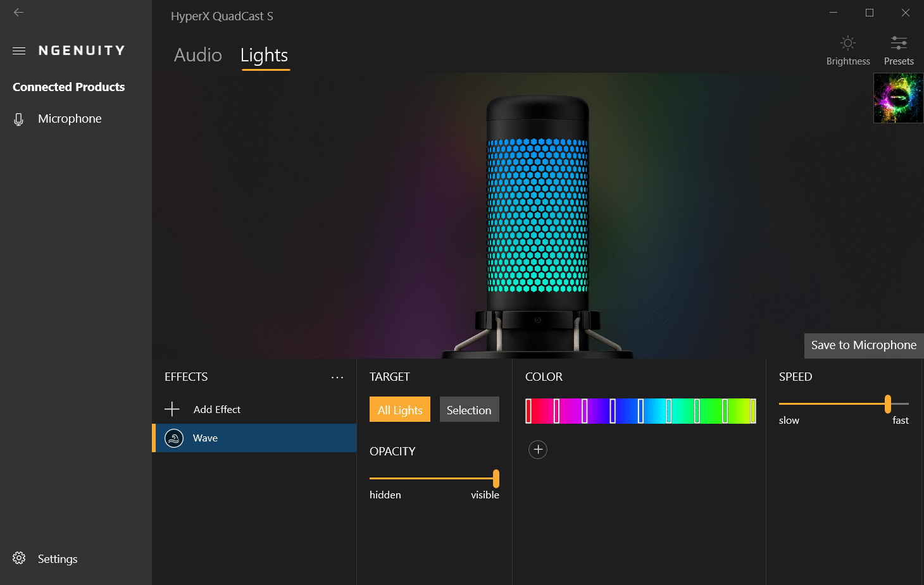The width and height of the screenshot is (924, 585).
Task: Click the plus icon to add color stop
Action: pos(538,450)
